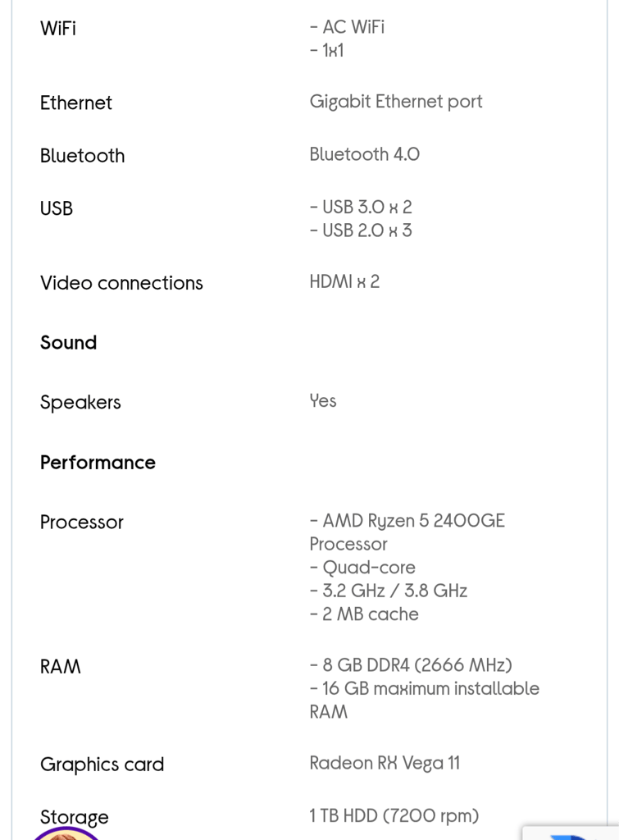Image resolution: width=619 pixels, height=840 pixels.
Task: Click the Radeon RX Vega 11 value
Action: point(385,763)
